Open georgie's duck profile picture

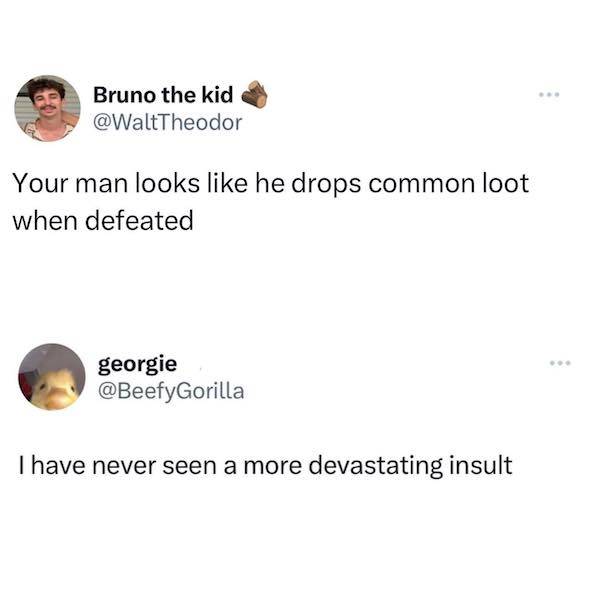(x=52, y=378)
